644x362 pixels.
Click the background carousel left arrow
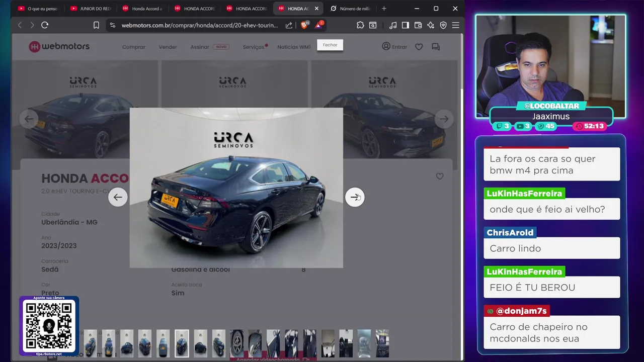point(29,119)
